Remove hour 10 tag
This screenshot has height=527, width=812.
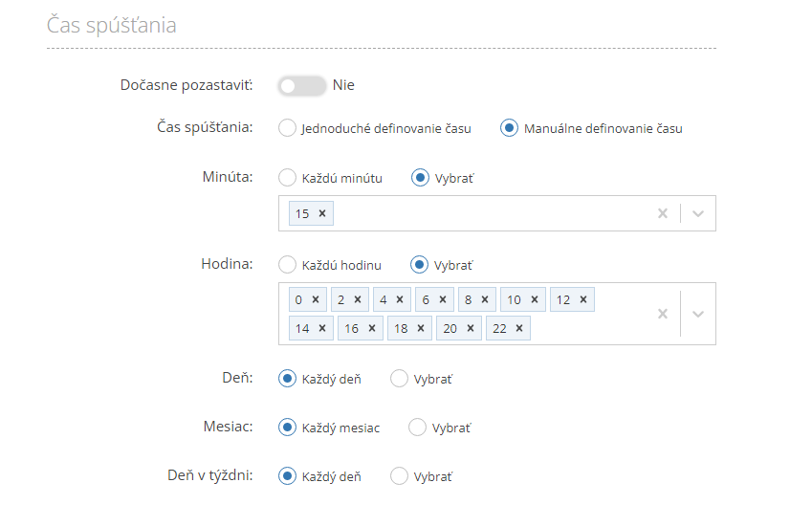point(535,299)
